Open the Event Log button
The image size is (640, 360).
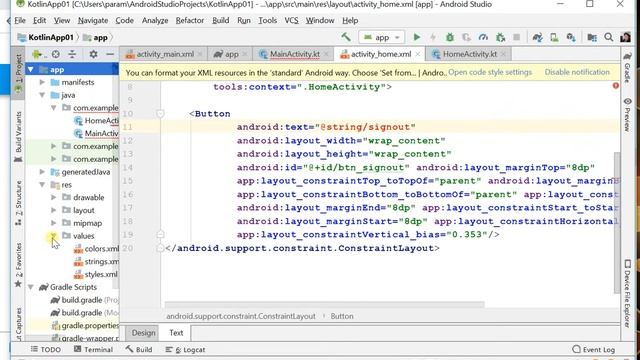[593, 349]
